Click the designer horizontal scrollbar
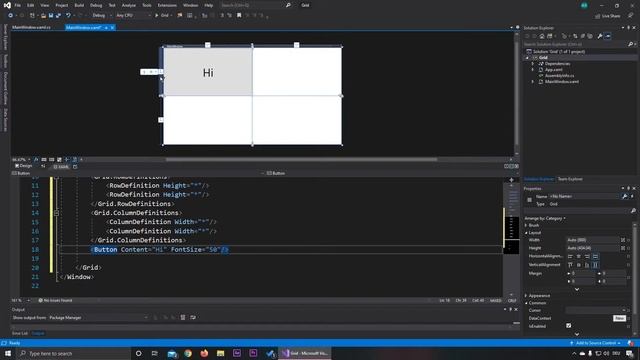Image resolution: width=640 pixels, height=360 pixels. pyautogui.click(x=301, y=160)
